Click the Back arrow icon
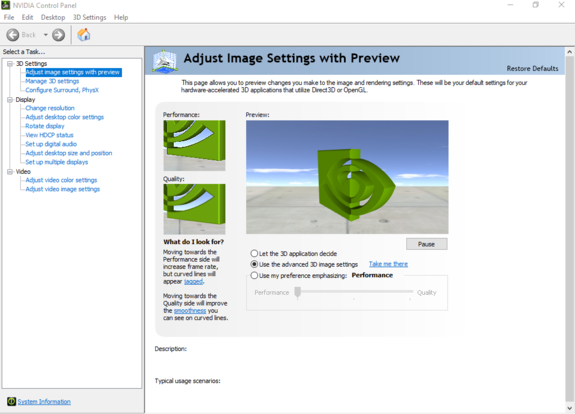This screenshot has height=414, width=575. (x=13, y=35)
